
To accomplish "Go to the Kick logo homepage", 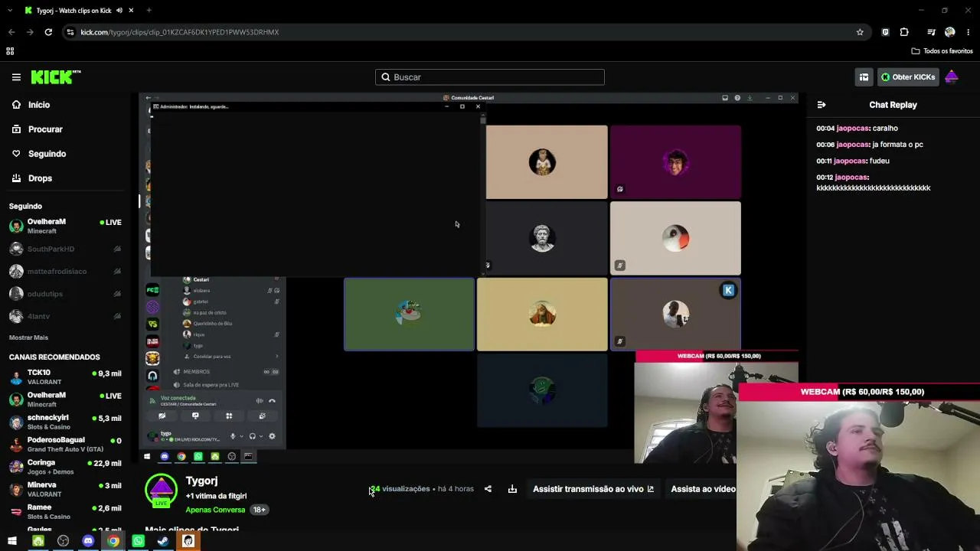I will pos(55,77).
